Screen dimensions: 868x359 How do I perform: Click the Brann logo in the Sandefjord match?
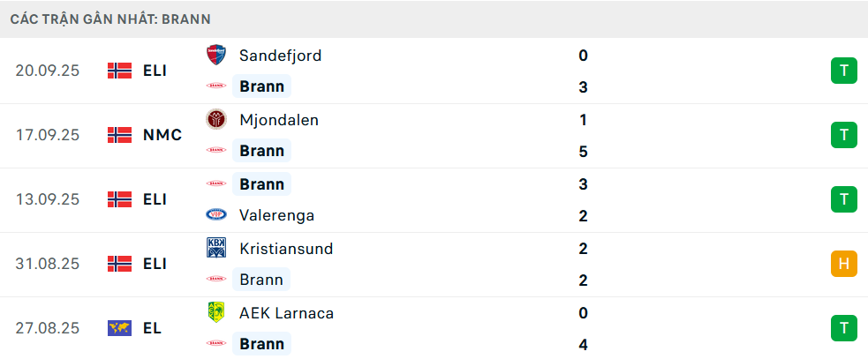point(215,86)
